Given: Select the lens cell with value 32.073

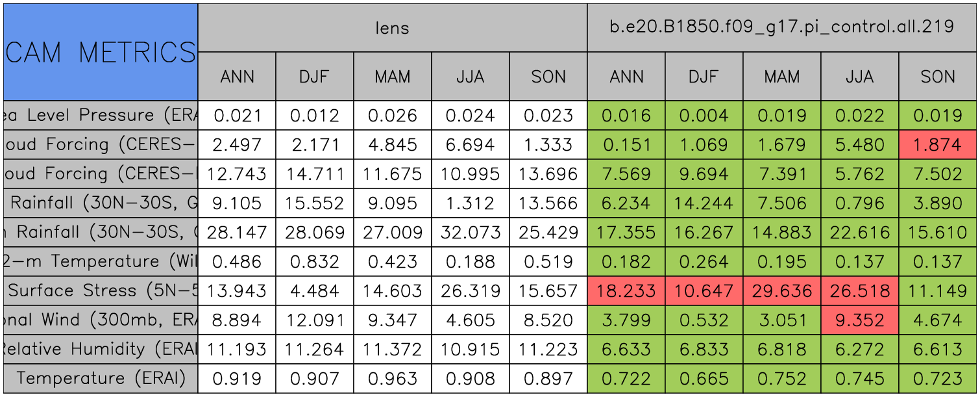Looking at the screenshot, I should tap(471, 233).
